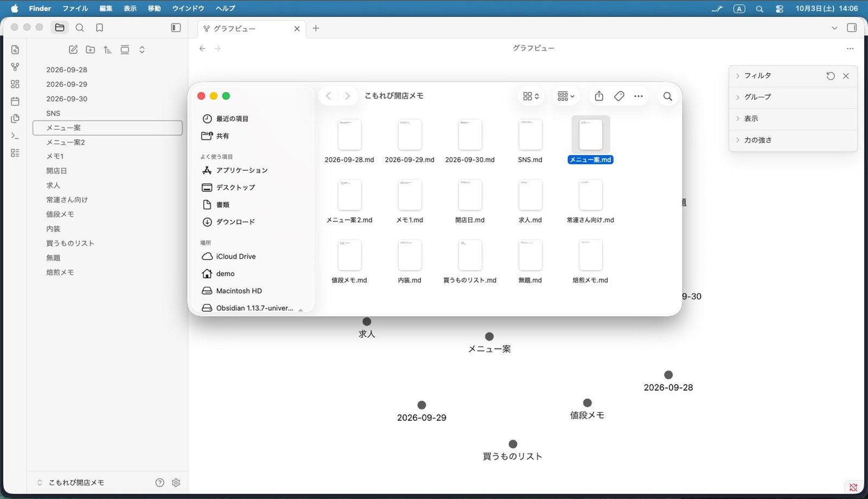Select the グラフビュー tab
Screen dimensions: 868x499
pyautogui.click(x=251, y=28)
